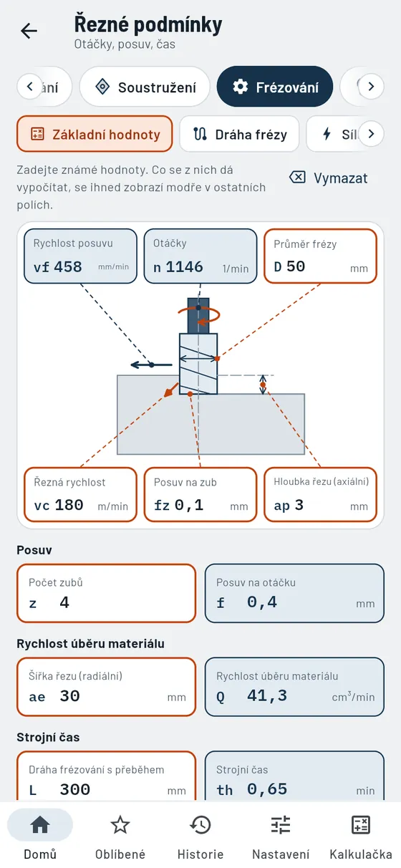Reveal more sub-tabs via second-row right chevron

pos(371,134)
